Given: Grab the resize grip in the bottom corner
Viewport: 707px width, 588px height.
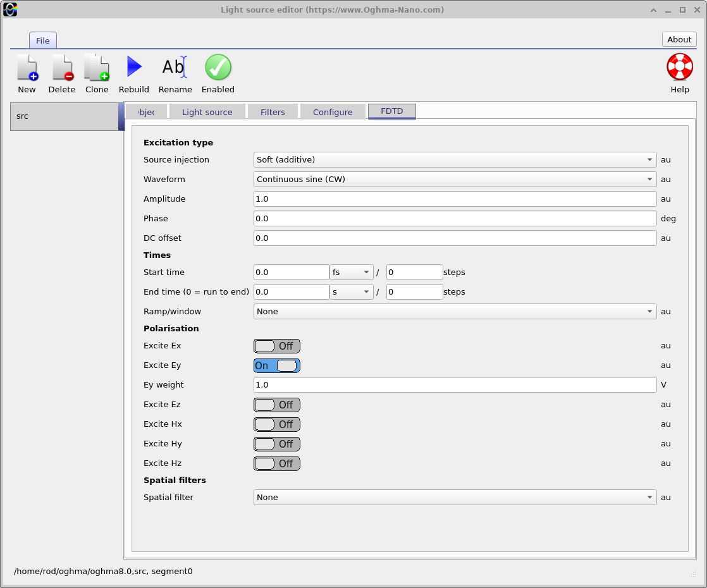Looking at the screenshot, I should (693, 573).
